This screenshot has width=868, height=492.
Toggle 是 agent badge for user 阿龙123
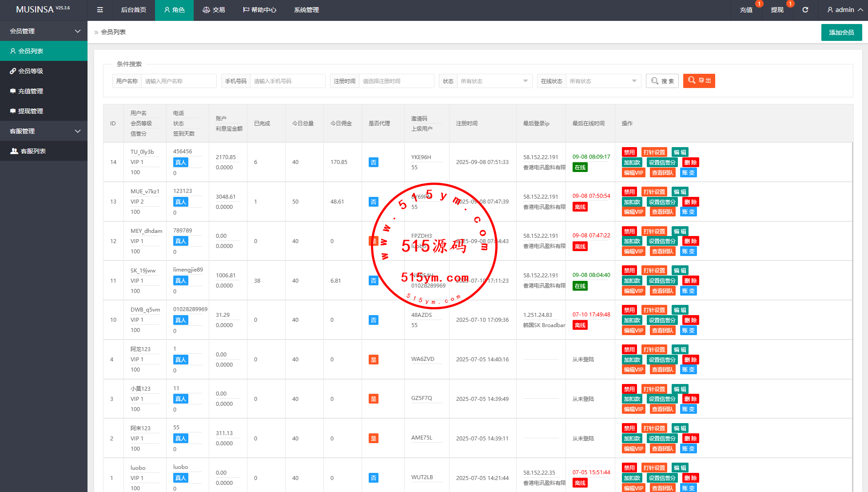click(x=374, y=360)
